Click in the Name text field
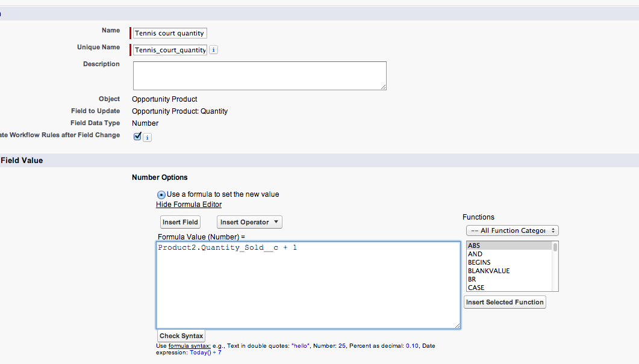 (x=169, y=33)
